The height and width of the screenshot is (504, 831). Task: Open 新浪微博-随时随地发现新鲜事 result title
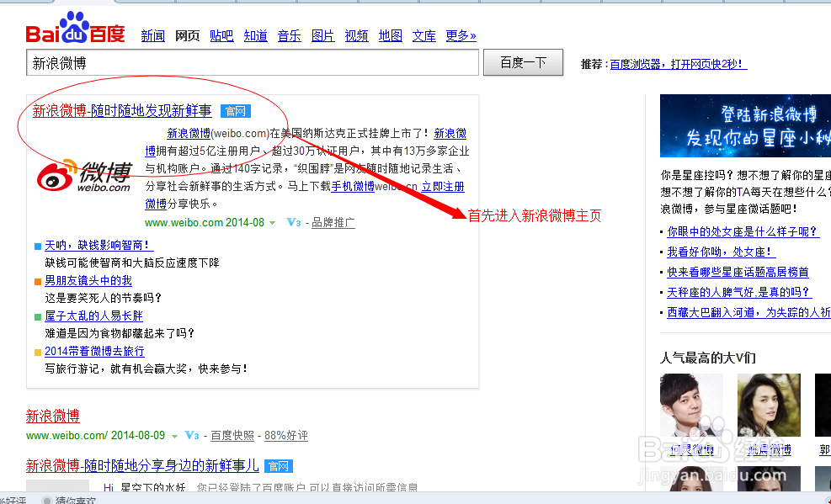(122, 111)
